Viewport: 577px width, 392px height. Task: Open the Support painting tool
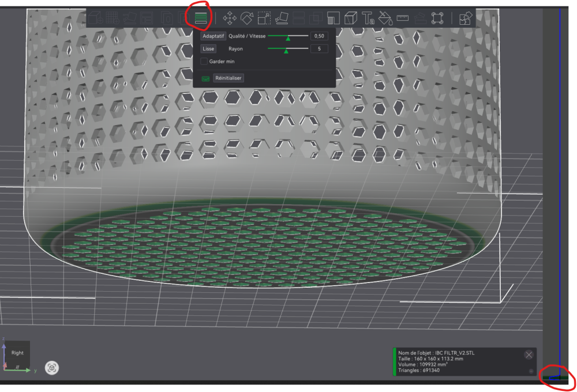tap(334, 18)
